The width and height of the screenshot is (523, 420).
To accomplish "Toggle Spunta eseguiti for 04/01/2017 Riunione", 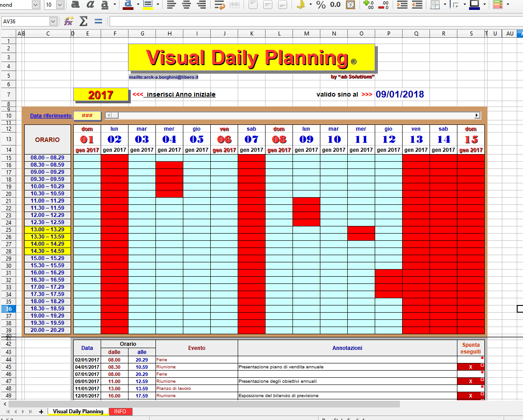I will [470, 367].
